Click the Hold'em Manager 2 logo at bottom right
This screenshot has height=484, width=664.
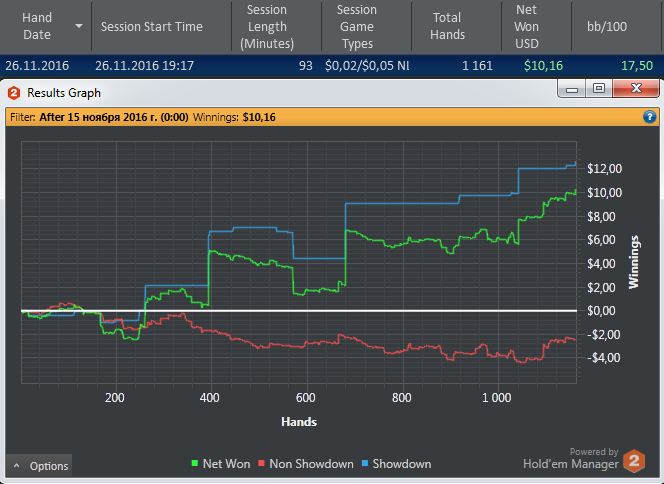[x=634, y=461]
